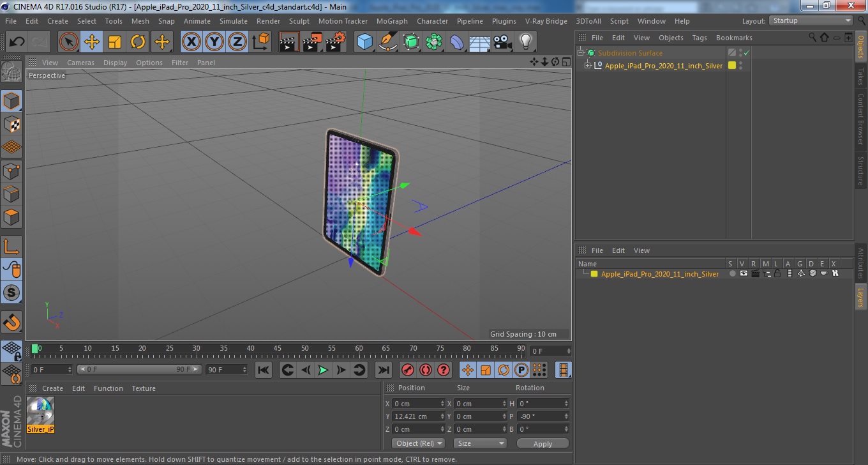Viewport: 868px width, 465px height.
Task: Add a Camera object
Action: 502,42
